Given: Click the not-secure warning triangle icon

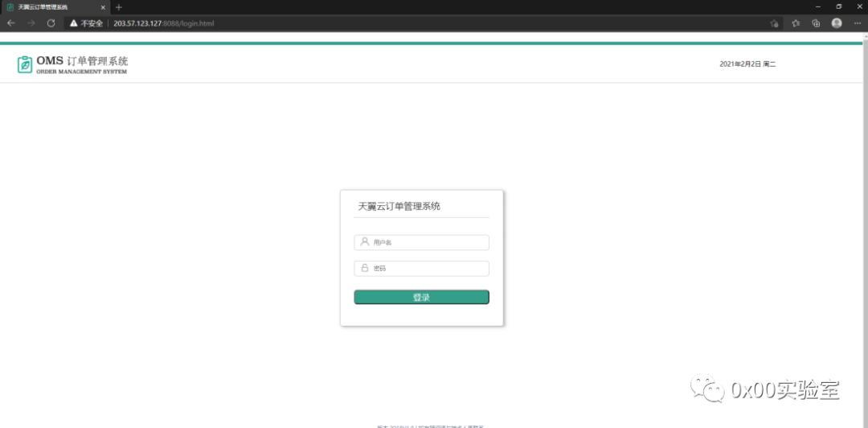Looking at the screenshot, I should tap(74, 23).
